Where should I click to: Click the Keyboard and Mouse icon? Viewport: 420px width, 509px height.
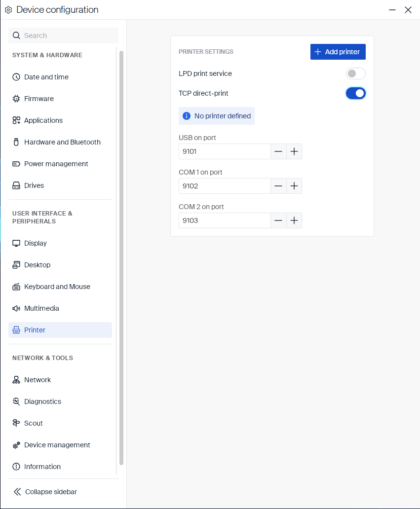(x=16, y=287)
